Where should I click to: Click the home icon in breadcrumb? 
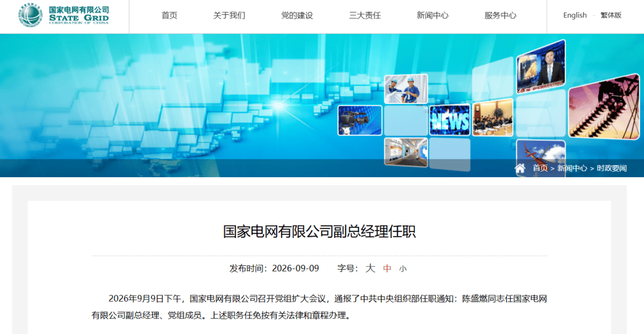(x=520, y=168)
